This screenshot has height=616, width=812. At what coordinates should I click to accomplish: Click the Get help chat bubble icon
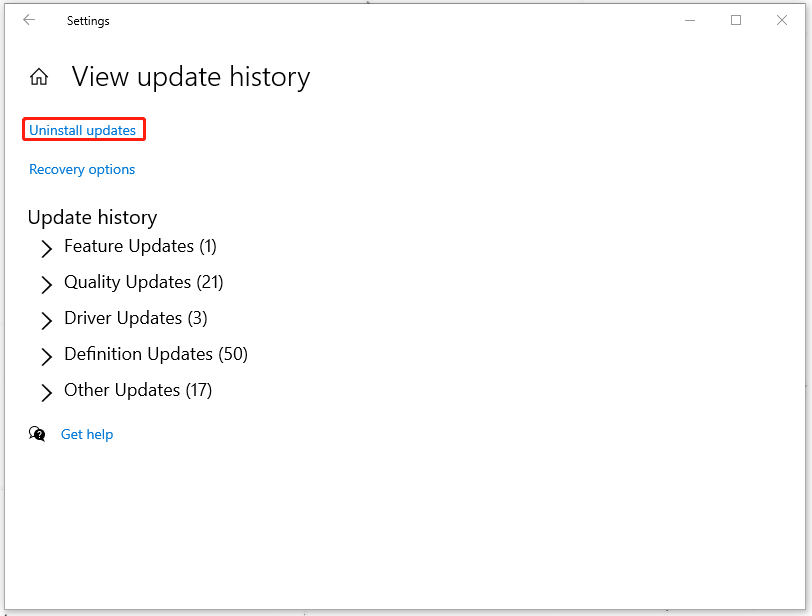point(36,433)
